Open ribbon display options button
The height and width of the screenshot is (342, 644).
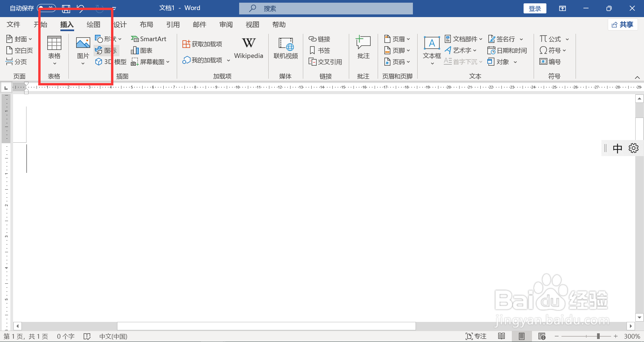562,8
